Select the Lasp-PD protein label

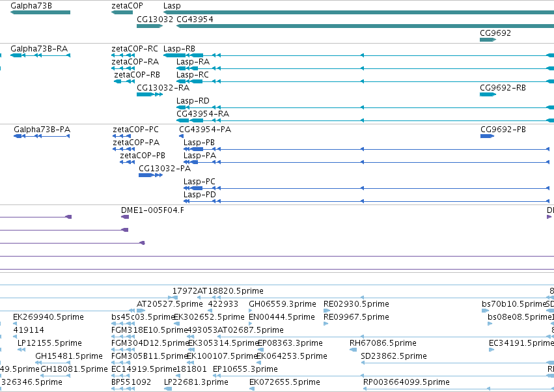click(200, 195)
